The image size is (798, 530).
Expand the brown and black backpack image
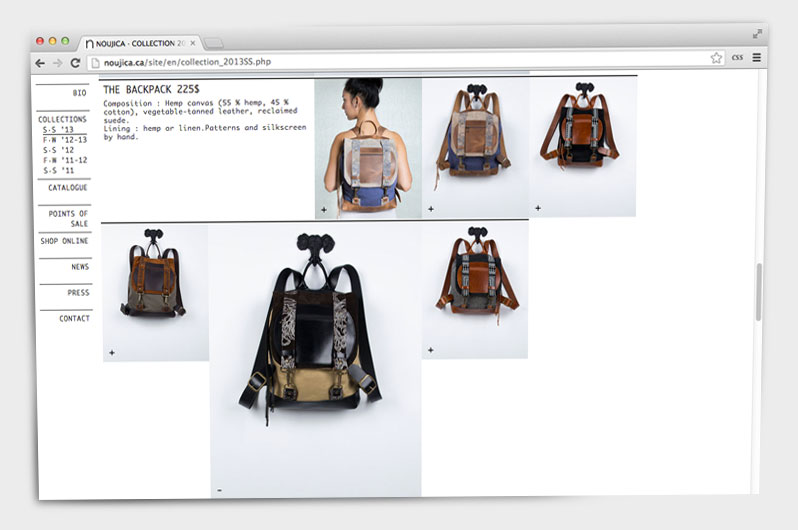(x=538, y=208)
